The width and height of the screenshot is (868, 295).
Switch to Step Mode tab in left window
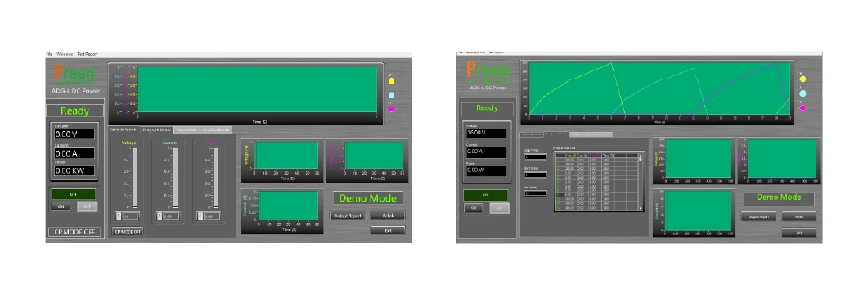(187, 129)
